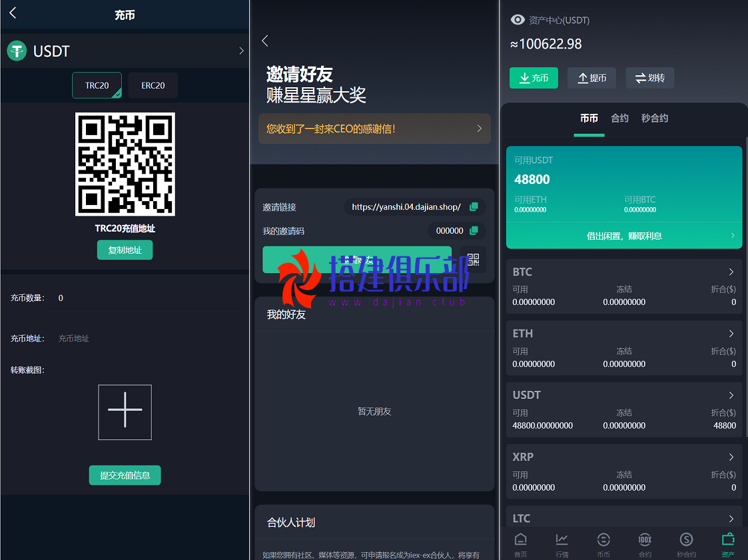Viewport: 748px width, 560px height.
Task: Open 借出闲置，赚取利息 lending link
Action: coord(624,236)
